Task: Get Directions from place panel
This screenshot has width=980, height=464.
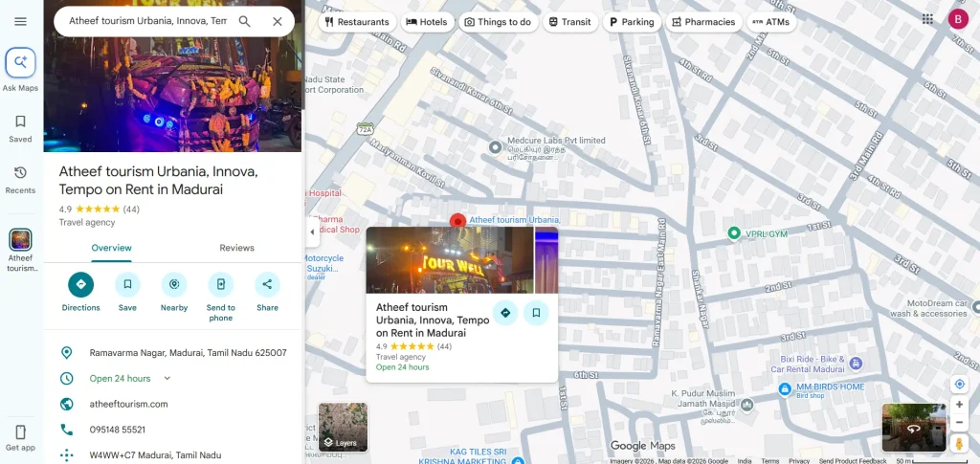Action: (80, 284)
